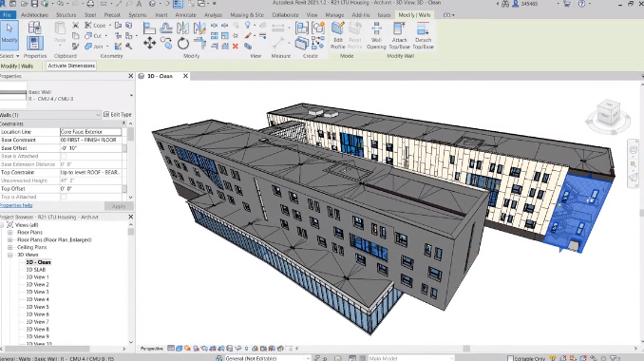Select Attach Top/Base tool
This screenshot has width=644, height=361.
coord(399,35)
